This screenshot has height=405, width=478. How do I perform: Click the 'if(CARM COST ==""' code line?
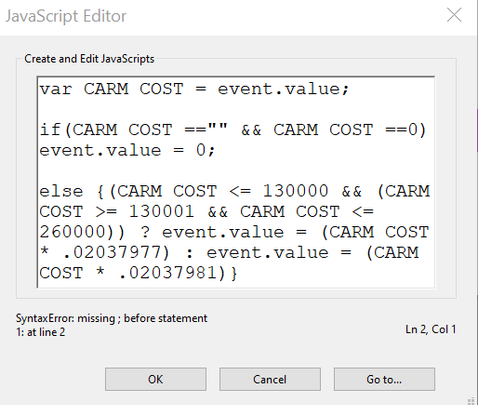point(233,130)
